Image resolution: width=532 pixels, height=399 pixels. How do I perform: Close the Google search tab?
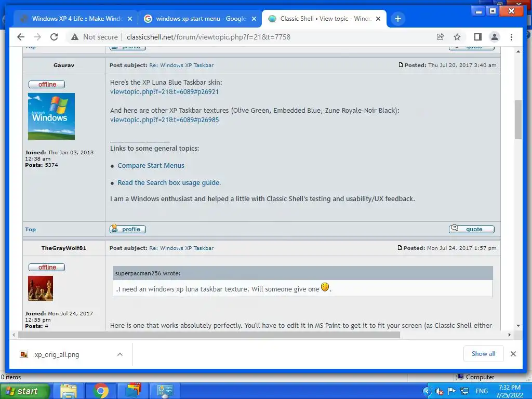click(254, 19)
